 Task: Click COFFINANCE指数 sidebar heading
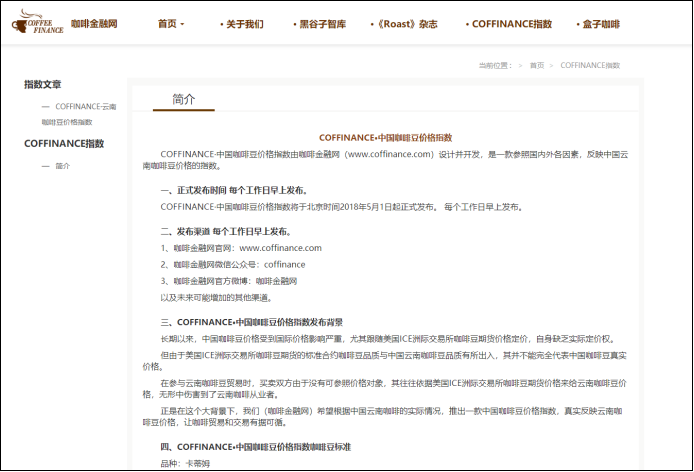coord(64,144)
